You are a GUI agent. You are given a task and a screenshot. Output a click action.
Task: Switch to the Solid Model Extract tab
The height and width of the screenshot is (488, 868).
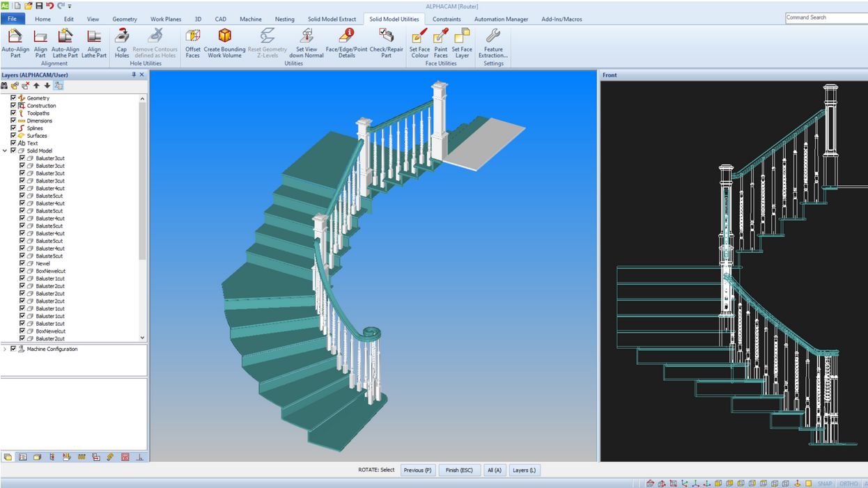click(x=332, y=19)
